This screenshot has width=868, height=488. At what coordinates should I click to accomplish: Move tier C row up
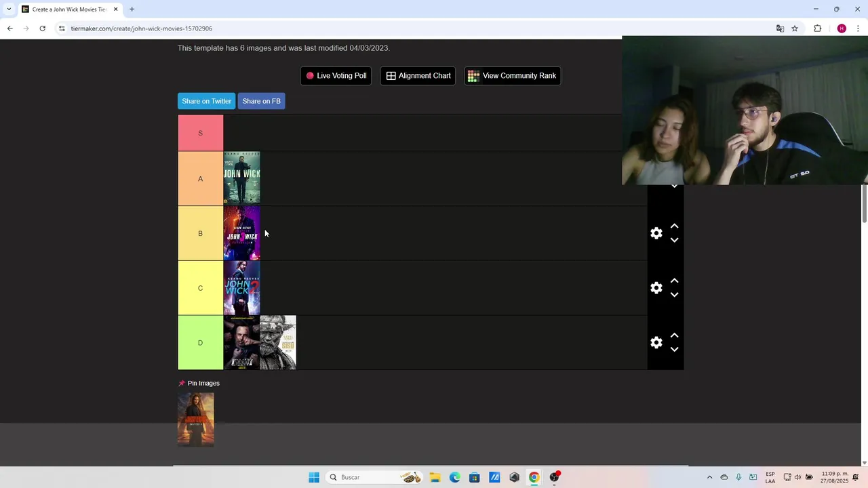pyautogui.click(x=674, y=281)
